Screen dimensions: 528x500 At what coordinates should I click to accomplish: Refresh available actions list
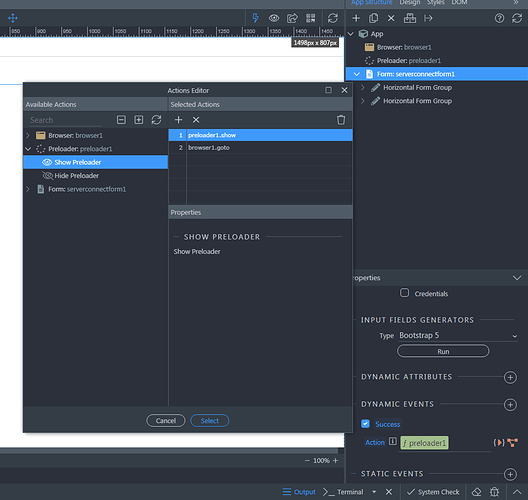[x=156, y=120]
